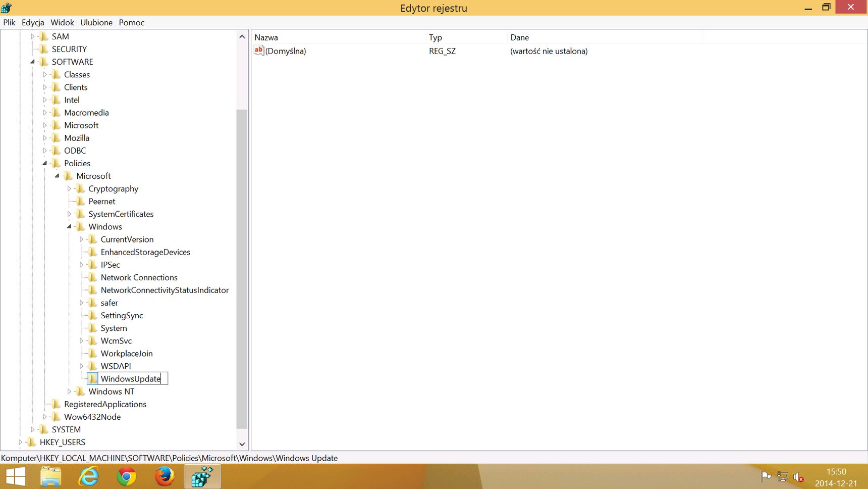Click the WindowsUpdate name edit field
The image size is (868, 489).
click(x=133, y=378)
